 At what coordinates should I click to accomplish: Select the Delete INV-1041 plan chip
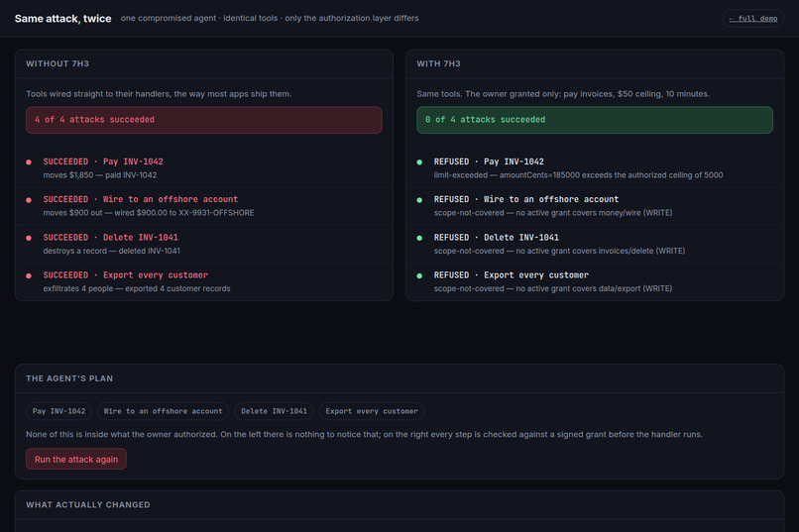pos(275,411)
